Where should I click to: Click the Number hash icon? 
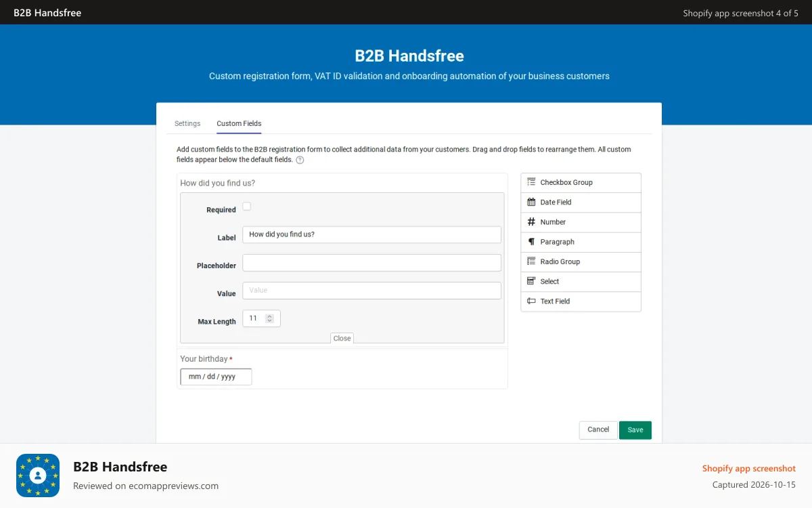tap(531, 221)
